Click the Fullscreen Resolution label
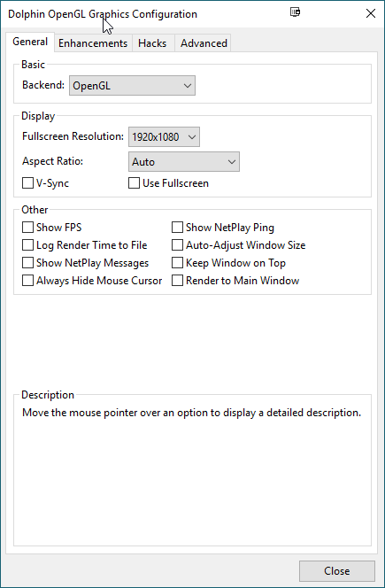The height and width of the screenshot is (588, 385). point(73,136)
